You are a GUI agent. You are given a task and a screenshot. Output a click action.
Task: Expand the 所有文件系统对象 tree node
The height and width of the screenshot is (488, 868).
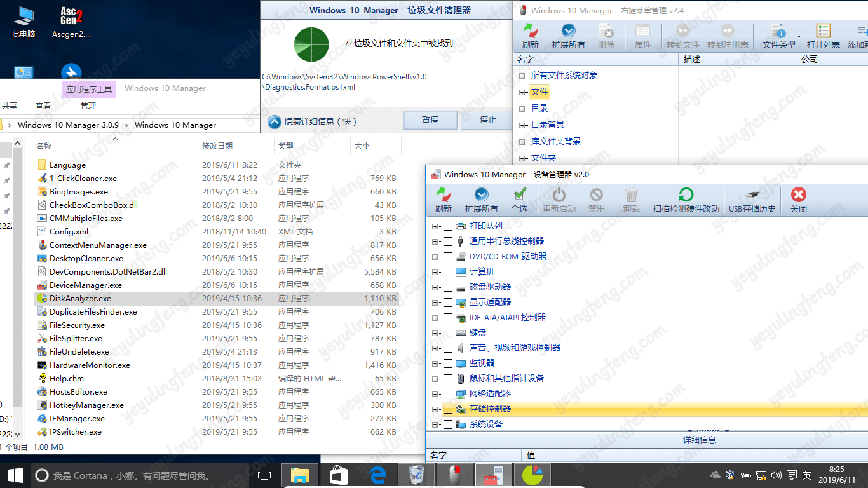522,76
